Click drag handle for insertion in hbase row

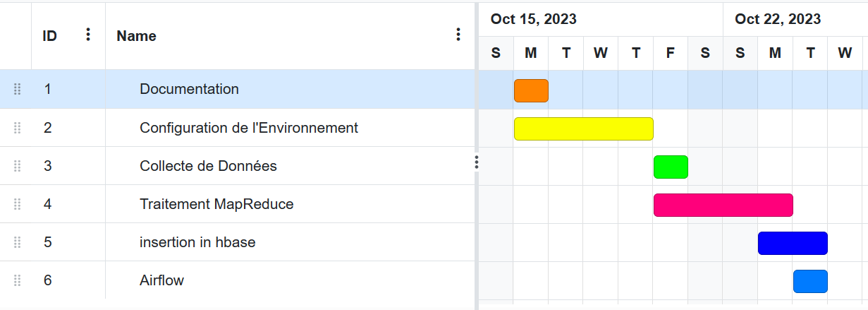[x=18, y=242]
